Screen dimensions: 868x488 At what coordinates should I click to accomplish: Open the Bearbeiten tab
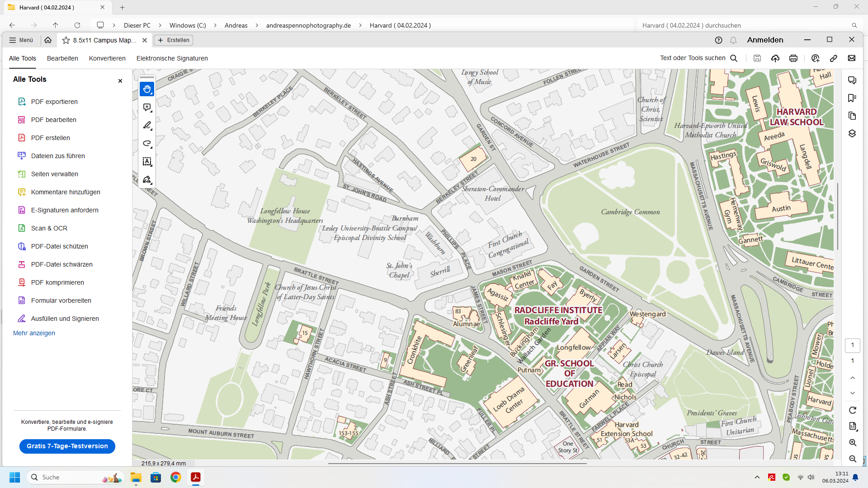point(62,58)
